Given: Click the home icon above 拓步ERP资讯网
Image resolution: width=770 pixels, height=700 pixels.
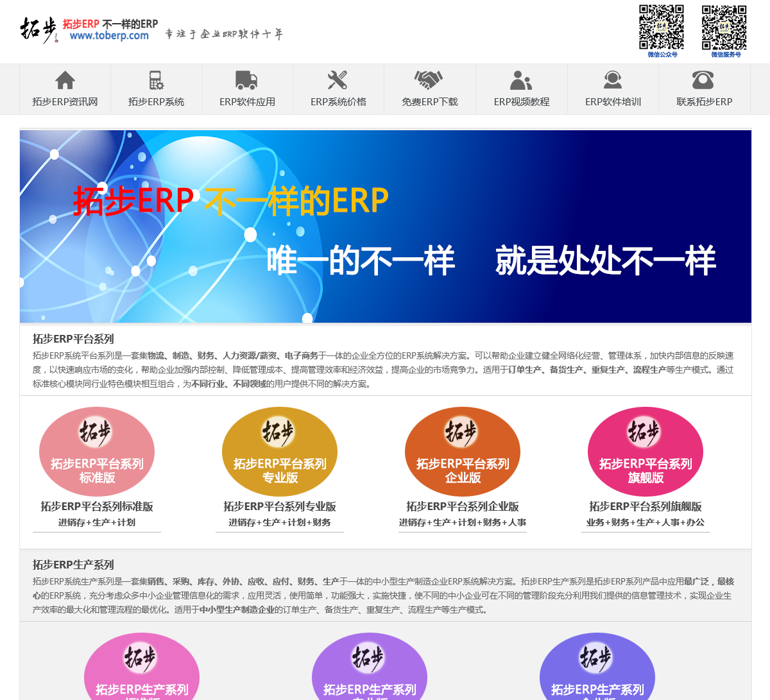Looking at the screenshot, I should coord(65,80).
